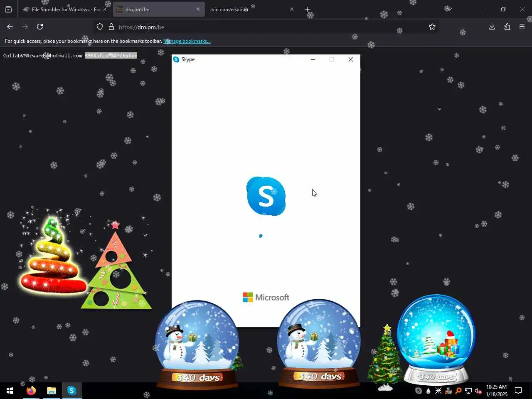
Task: Open Windows Start menu
Action: click(10, 391)
